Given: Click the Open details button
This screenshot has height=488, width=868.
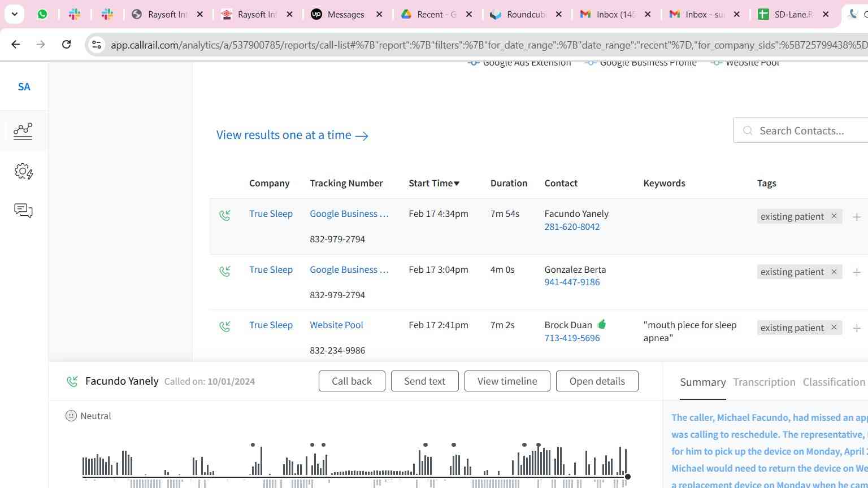Looking at the screenshot, I should tap(597, 381).
